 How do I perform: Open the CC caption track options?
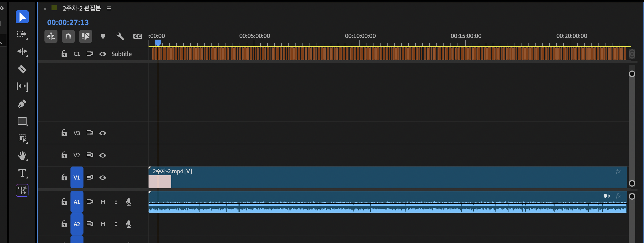coord(138,36)
